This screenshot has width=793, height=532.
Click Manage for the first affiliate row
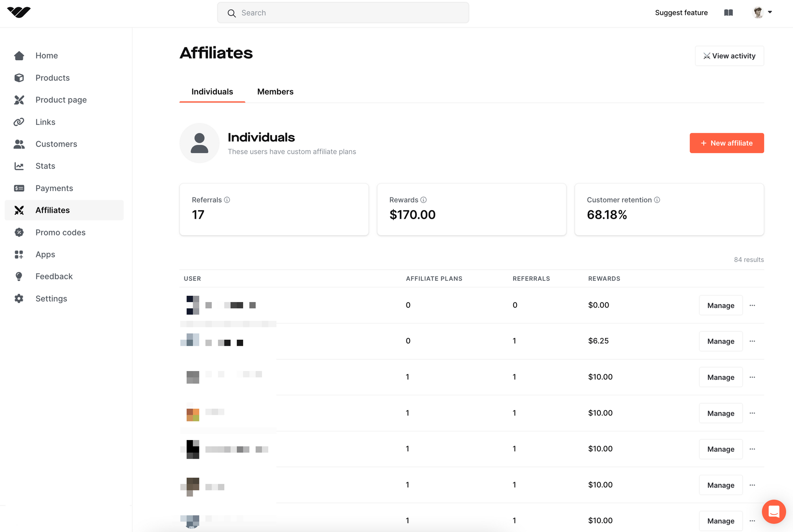coord(720,305)
